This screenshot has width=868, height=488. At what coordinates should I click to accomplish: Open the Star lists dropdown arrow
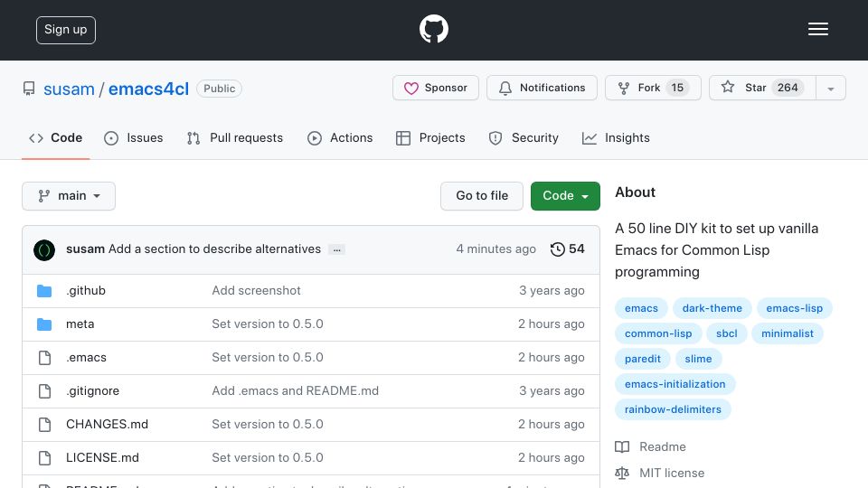coord(830,88)
